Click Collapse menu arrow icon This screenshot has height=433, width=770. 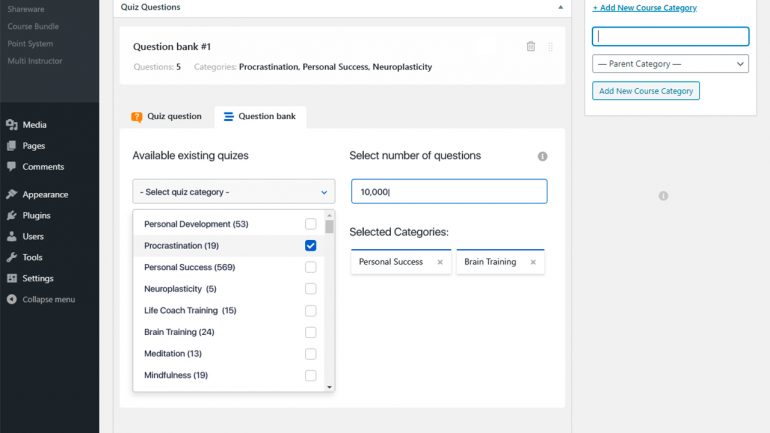point(12,299)
